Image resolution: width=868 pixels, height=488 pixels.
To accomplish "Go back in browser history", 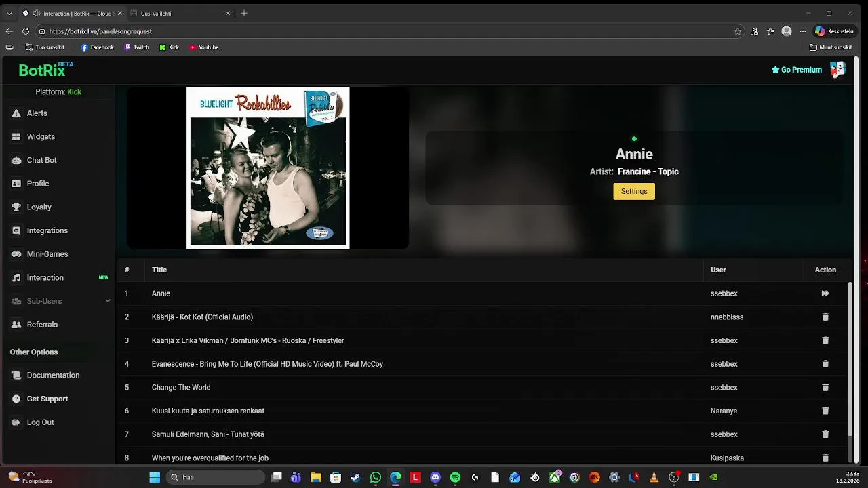I will (9, 31).
